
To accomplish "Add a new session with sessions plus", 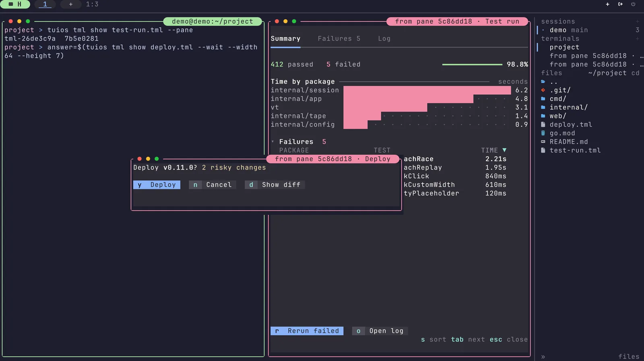I will [637, 21].
